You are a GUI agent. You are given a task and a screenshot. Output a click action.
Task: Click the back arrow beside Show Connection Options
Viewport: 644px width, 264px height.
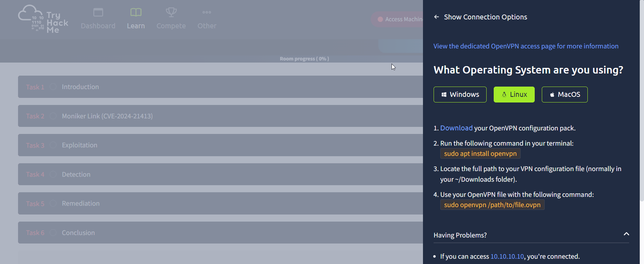(x=437, y=17)
